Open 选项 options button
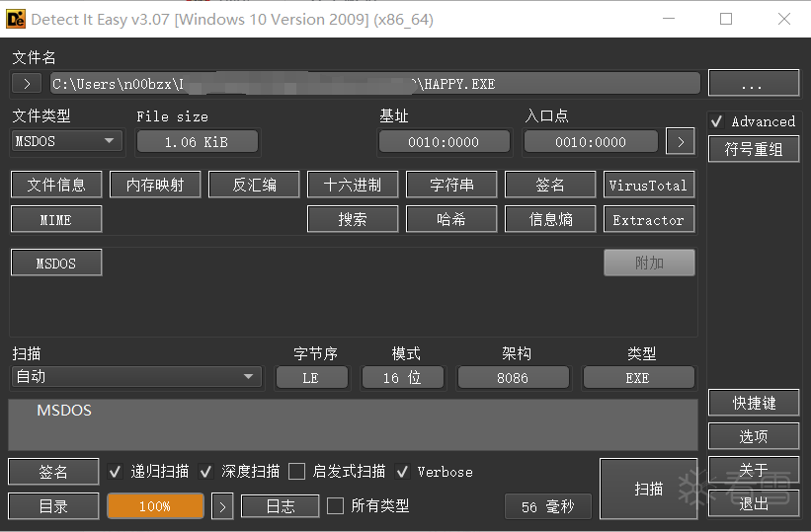Screen dimensions: 811x532 coord(753,436)
